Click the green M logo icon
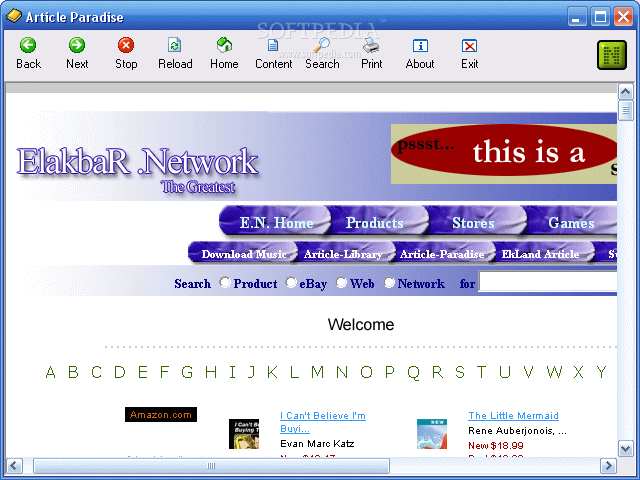 pyautogui.click(x=611, y=55)
